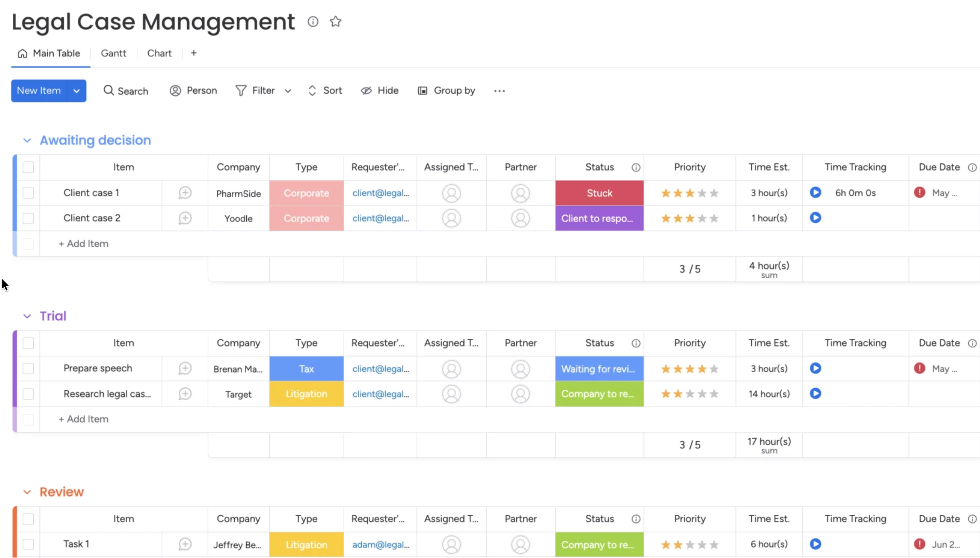Screen dimensions: 980x558
Task: Star the Legal Case Management board
Action: point(335,21)
